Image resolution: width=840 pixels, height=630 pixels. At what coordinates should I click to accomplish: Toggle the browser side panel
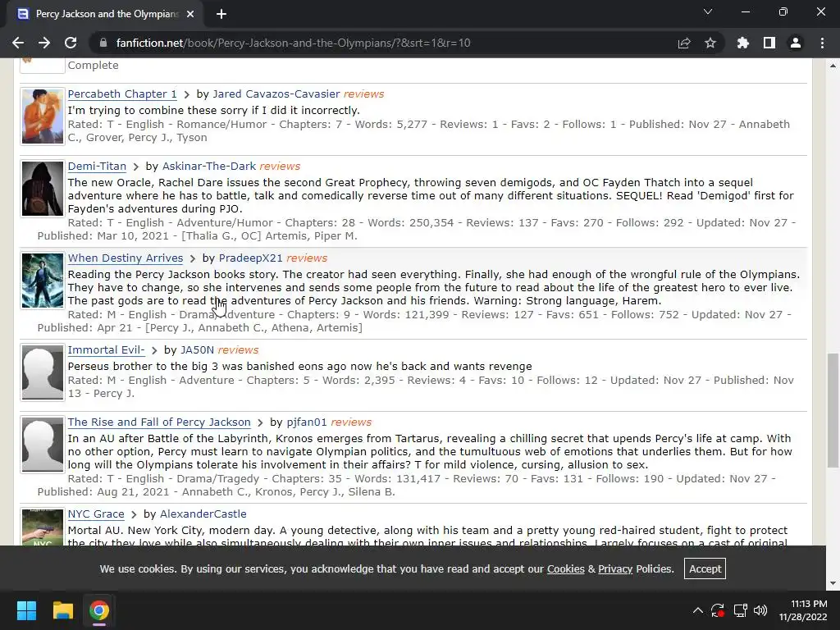coord(769,43)
